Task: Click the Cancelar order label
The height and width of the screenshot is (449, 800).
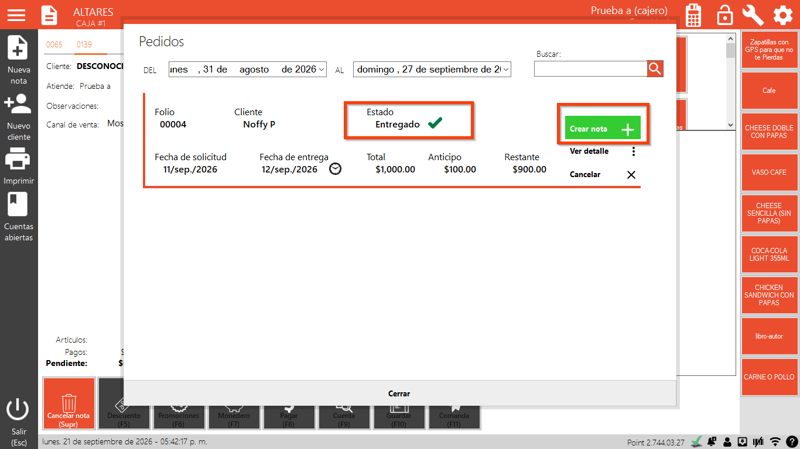Action: click(x=585, y=174)
